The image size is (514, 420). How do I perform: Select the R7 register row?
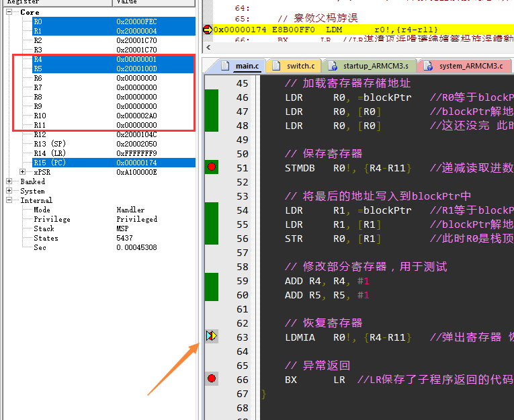(114, 87)
